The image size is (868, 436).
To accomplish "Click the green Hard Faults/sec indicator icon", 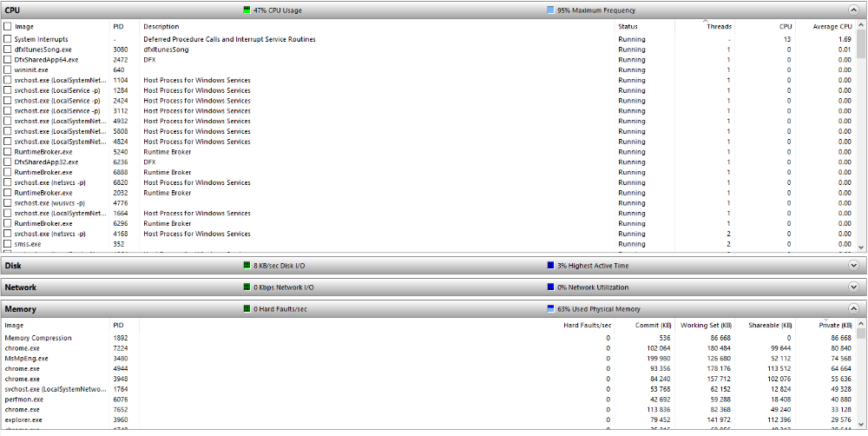I will tap(247, 308).
